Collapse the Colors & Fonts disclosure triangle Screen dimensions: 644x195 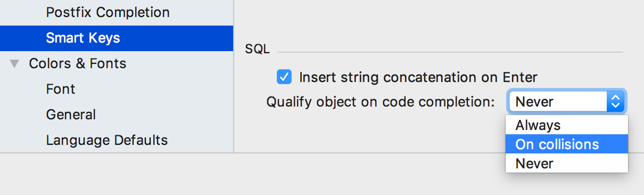click(x=14, y=64)
